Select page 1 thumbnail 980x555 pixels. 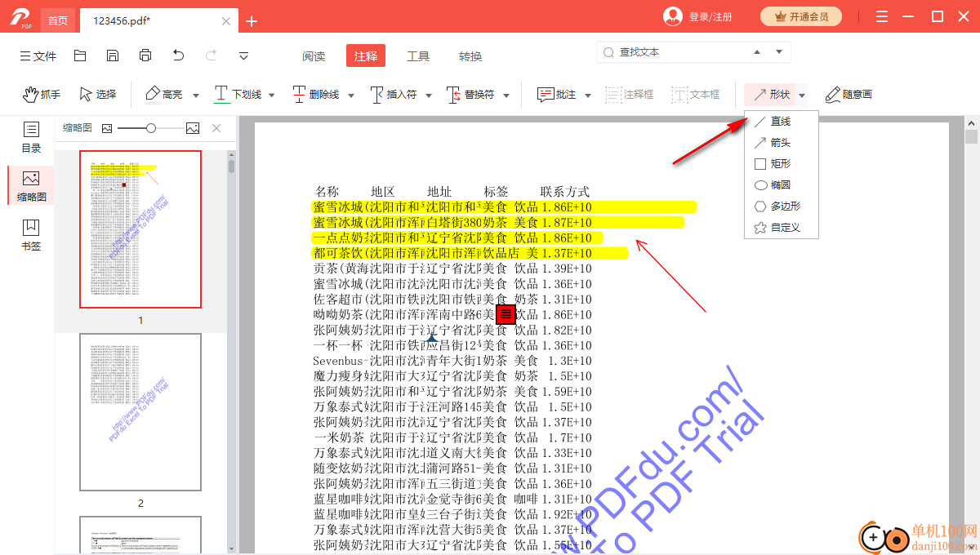140,229
